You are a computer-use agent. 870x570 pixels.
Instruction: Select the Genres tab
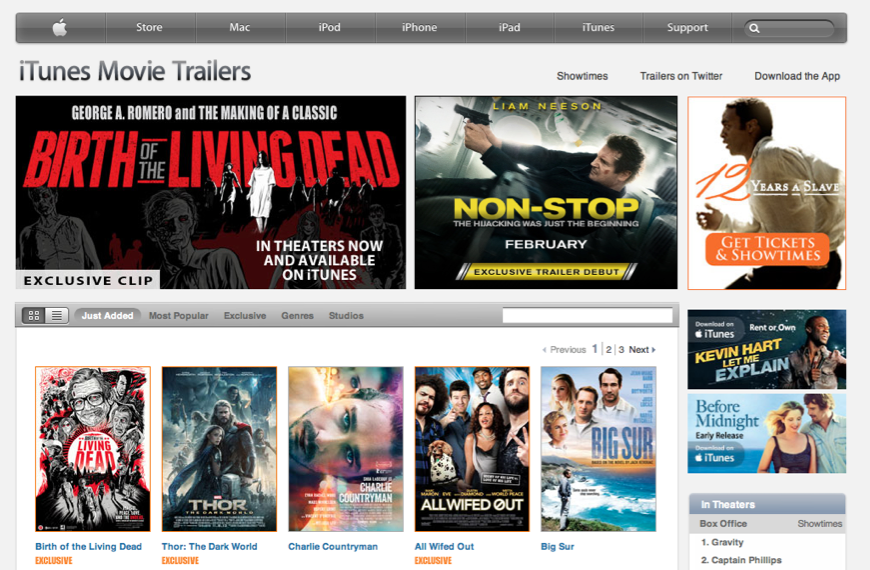[x=297, y=315]
